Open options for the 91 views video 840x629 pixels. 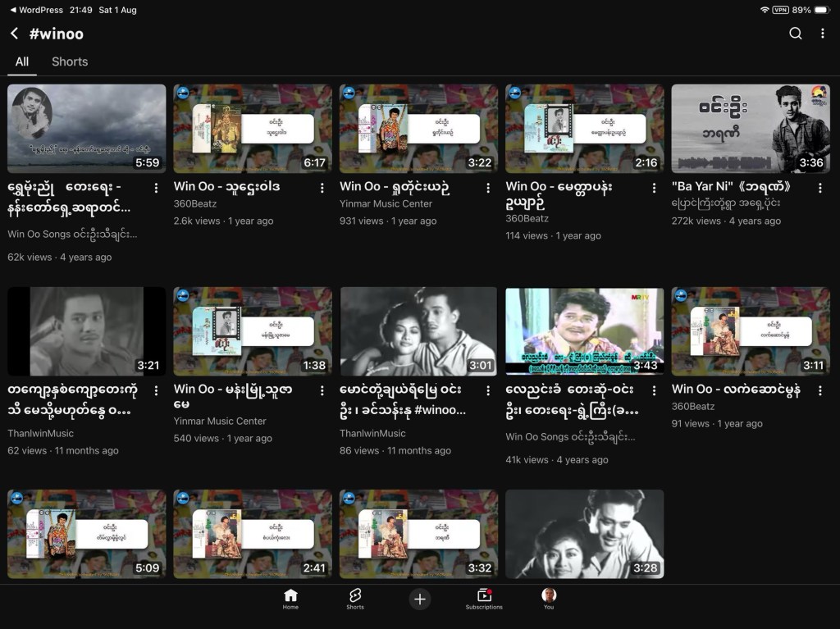[x=820, y=390]
